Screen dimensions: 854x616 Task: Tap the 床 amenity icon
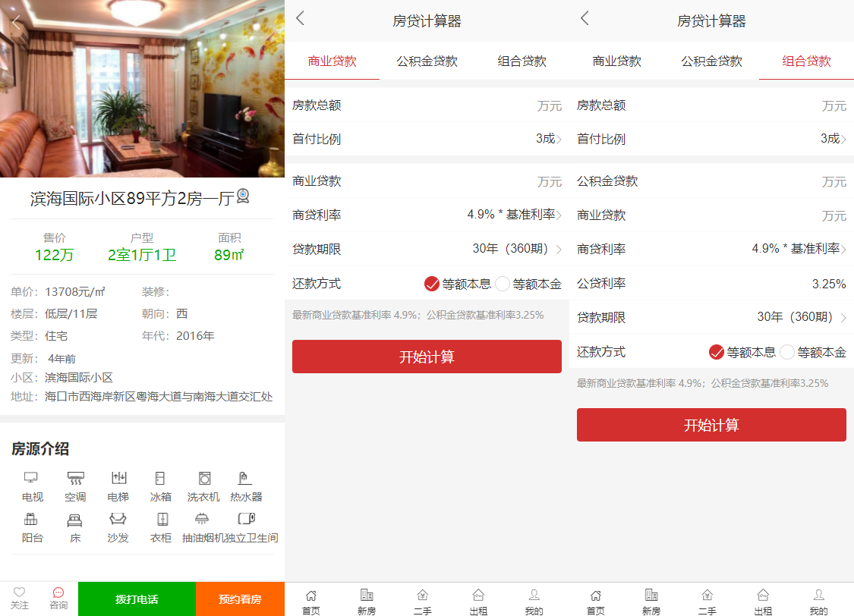[x=75, y=520]
